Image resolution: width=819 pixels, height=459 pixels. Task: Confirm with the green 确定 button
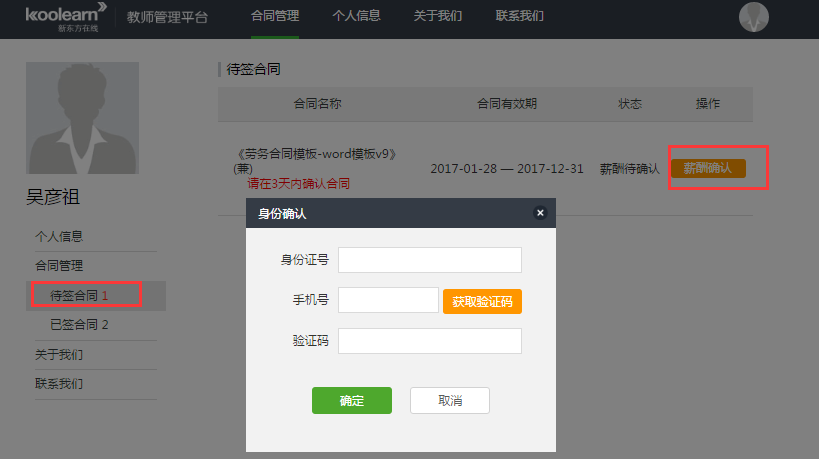352,401
